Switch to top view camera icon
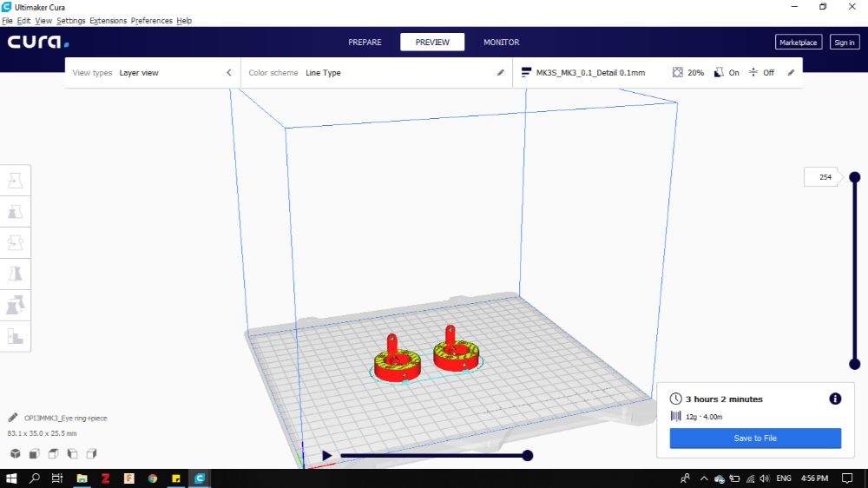This screenshot has height=488, width=868. pos(53,453)
